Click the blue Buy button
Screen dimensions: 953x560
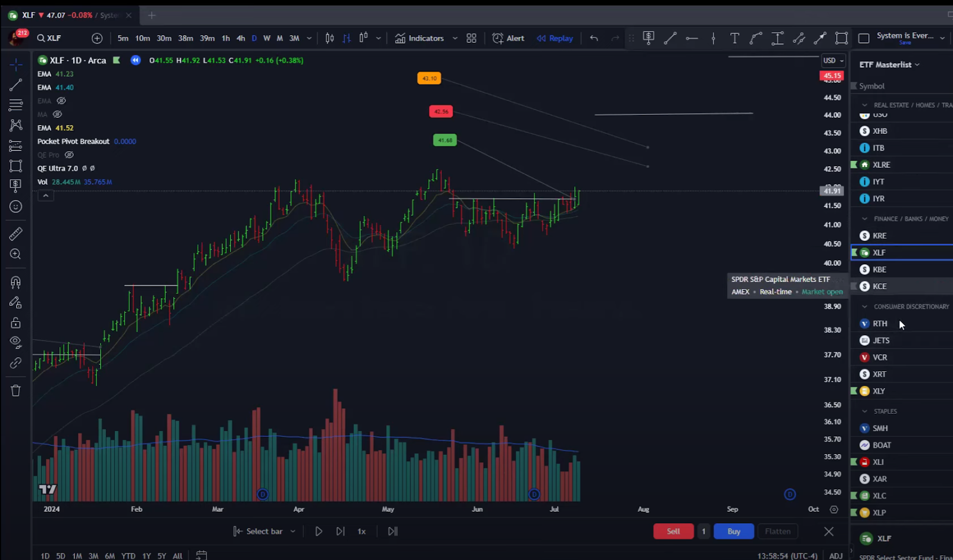(734, 531)
